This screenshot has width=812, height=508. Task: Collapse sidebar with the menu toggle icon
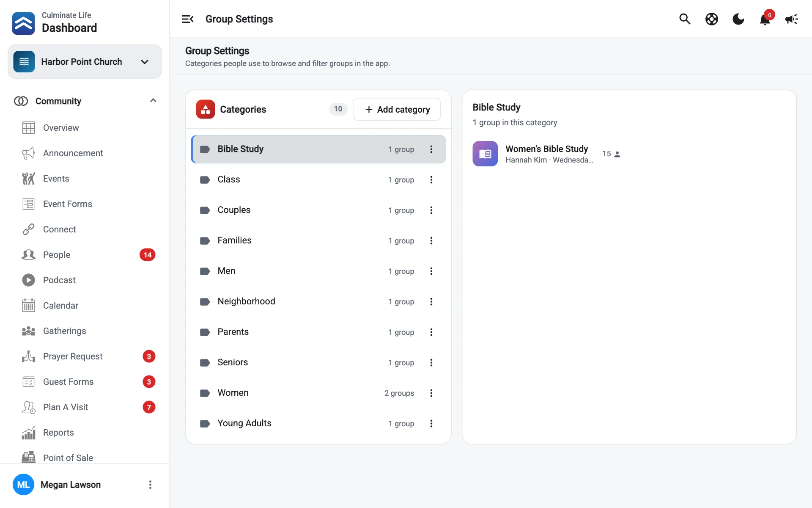(x=187, y=19)
